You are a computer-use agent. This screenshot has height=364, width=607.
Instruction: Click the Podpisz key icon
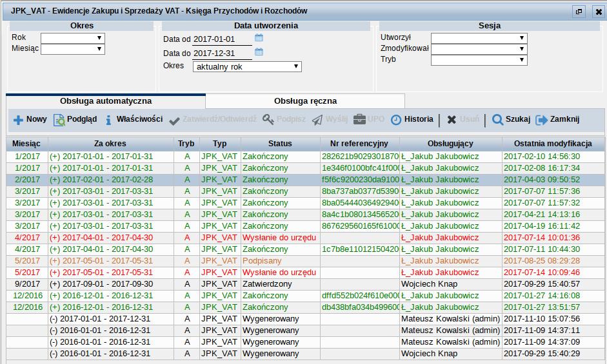268,120
